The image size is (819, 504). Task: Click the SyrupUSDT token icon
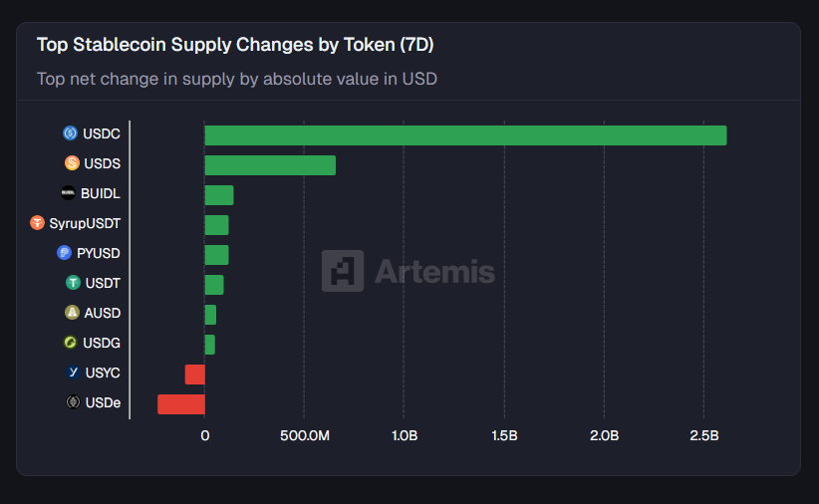coord(38,223)
